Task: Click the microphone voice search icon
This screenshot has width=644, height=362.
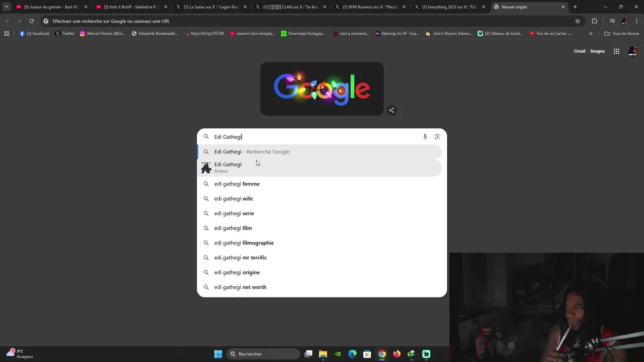Action: click(x=425, y=137)
